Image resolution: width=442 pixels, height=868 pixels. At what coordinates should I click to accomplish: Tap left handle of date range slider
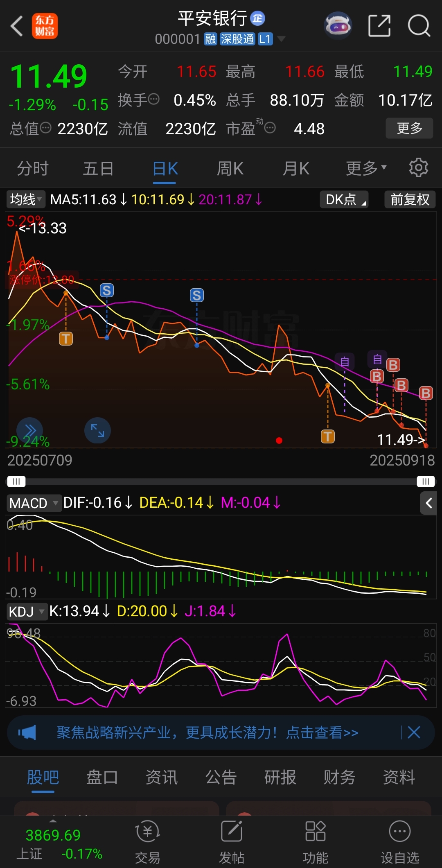point(16,481)
